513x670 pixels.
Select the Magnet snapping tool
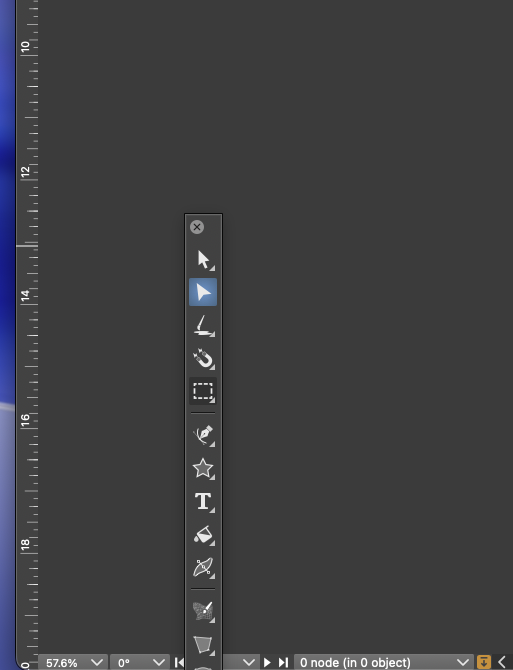pyautogui.click(x=203, y=359)
